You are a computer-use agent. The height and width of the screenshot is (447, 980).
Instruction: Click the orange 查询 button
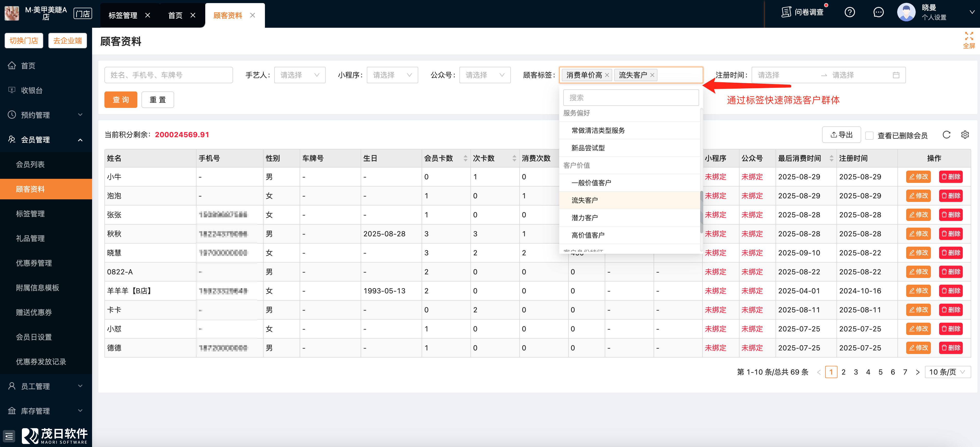tap(121, 100)
